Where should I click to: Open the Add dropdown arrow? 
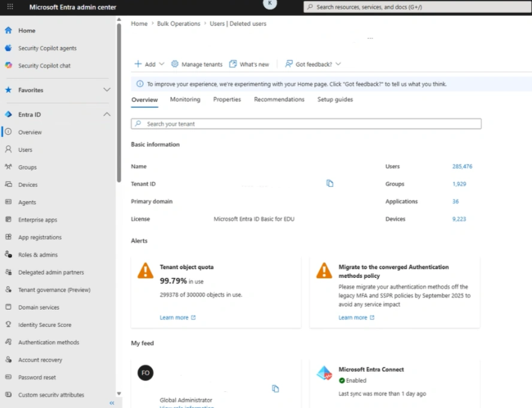tap(162, 64)
